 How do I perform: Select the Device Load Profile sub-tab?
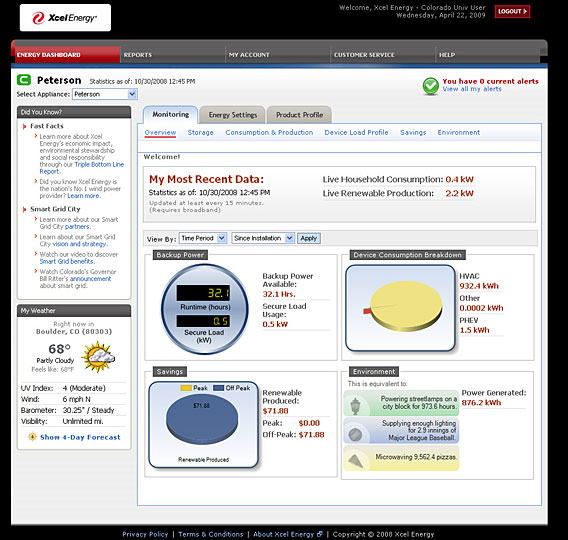(356, 133)
